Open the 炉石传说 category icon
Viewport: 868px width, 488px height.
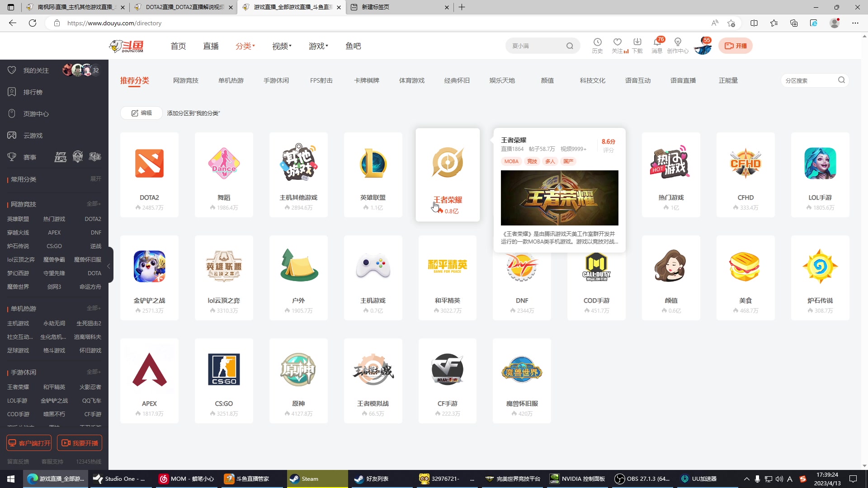coord(820,266)
